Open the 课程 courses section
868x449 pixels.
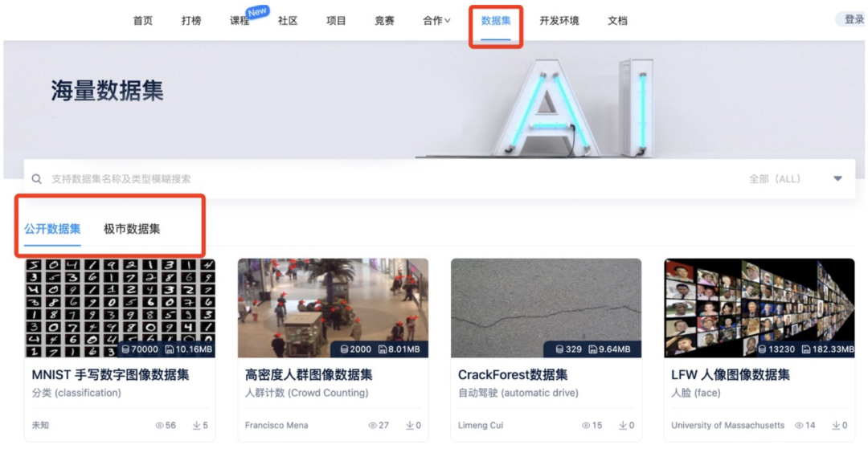coord(240,21)
